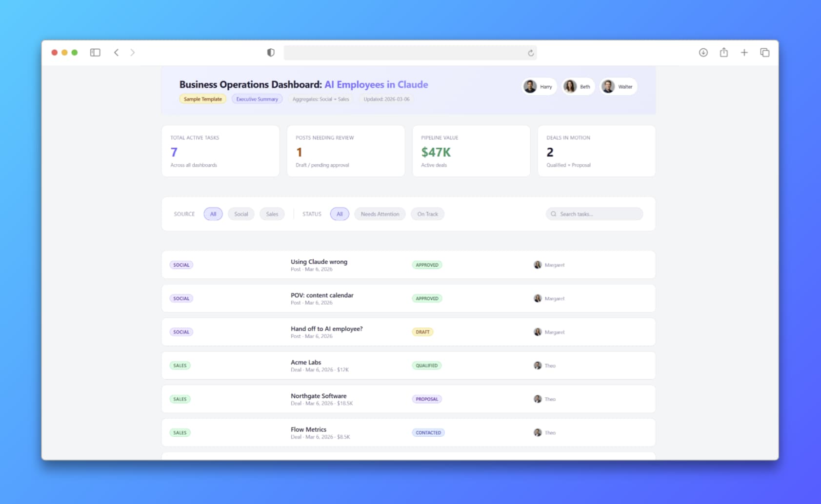Reload the page with the refresh icon

531,53
